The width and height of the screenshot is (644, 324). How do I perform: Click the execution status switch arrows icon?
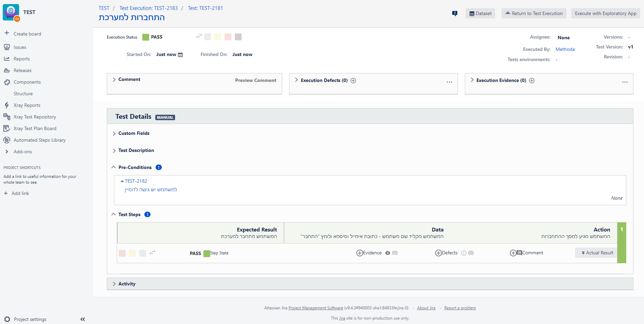click(199, 36)
